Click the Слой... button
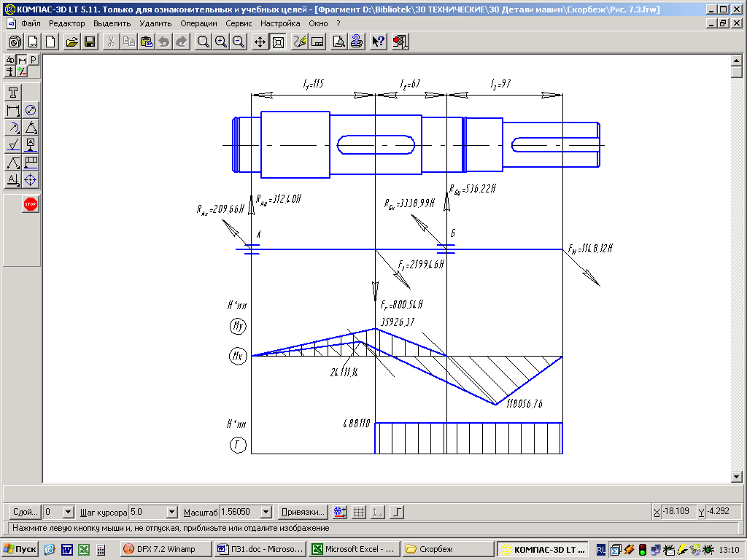The height and width of the screenshot is (560, 747). pyautogui.click(x=26, y=512)
